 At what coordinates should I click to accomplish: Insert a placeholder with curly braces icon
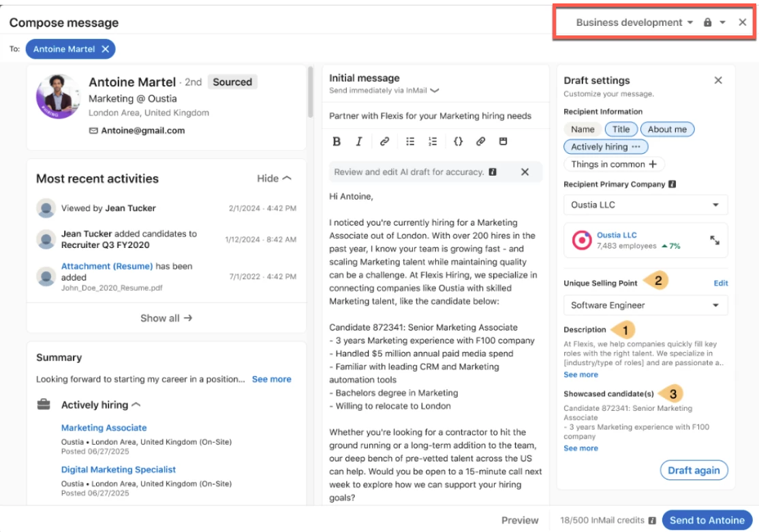[458, 142]
